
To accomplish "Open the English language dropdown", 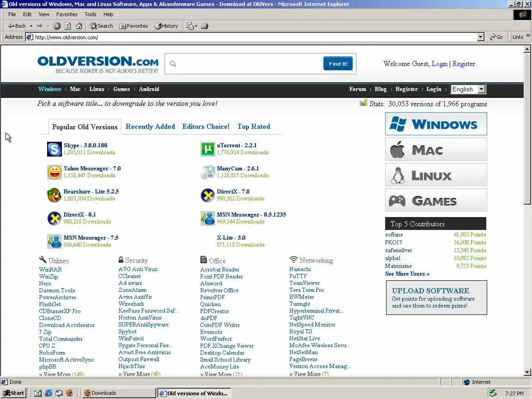I will coord(468,89).
